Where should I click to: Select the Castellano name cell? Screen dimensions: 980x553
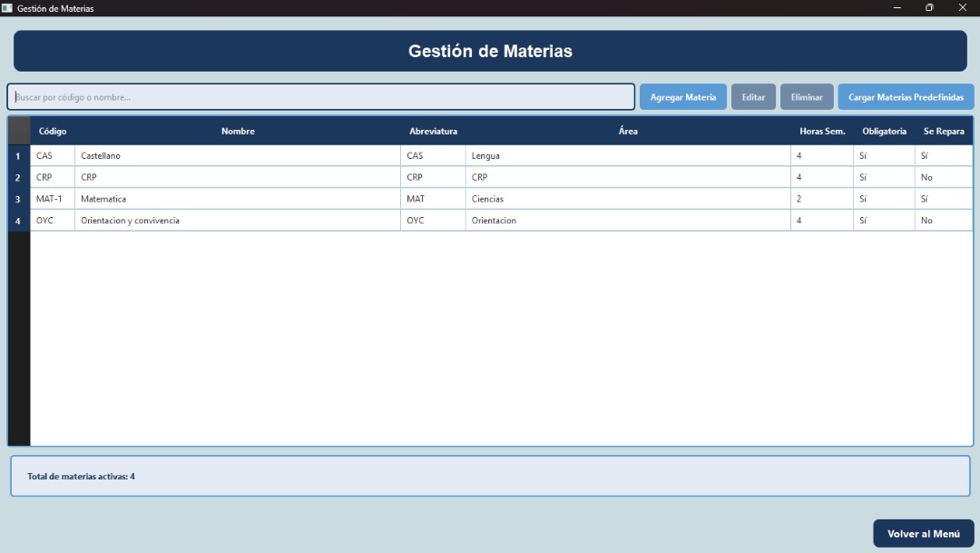tap(238, 156)
